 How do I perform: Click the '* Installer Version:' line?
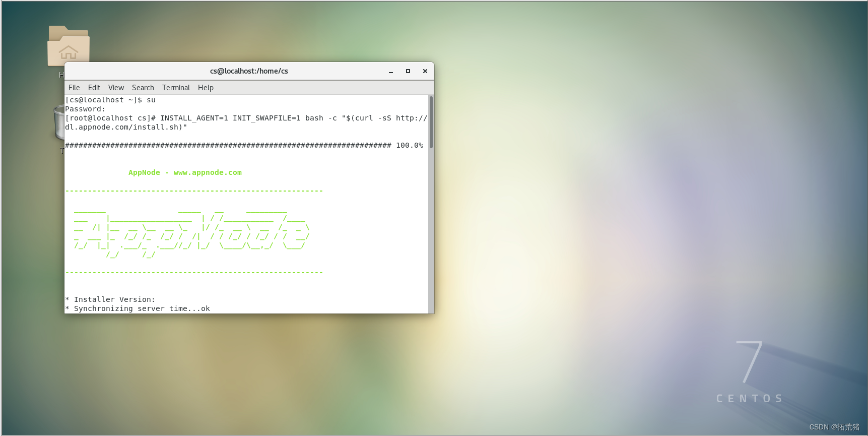[110, 299]
